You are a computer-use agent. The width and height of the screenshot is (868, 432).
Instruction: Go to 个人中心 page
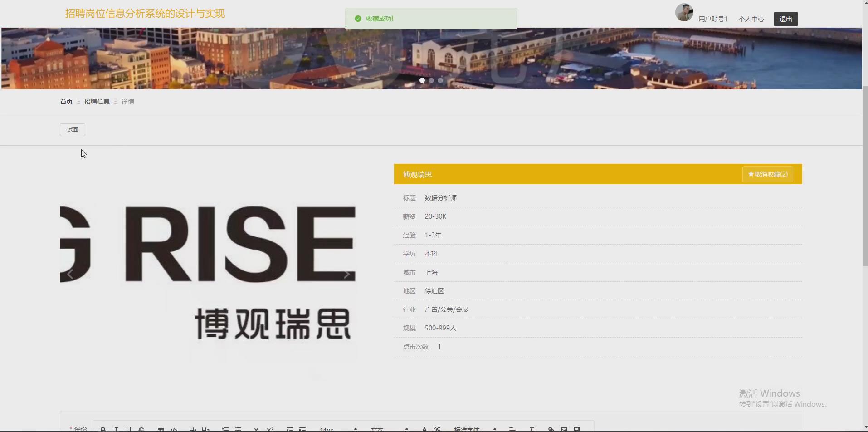751,19
